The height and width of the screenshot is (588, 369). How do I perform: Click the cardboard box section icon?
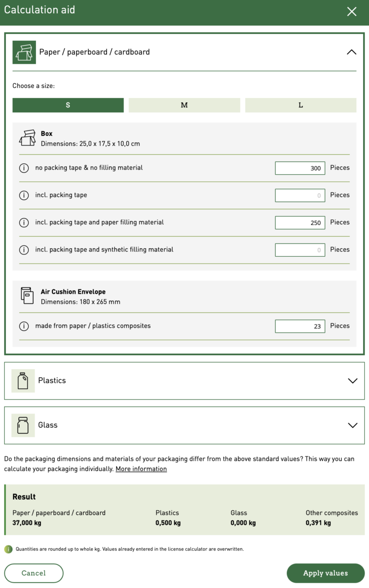(24, 52)
